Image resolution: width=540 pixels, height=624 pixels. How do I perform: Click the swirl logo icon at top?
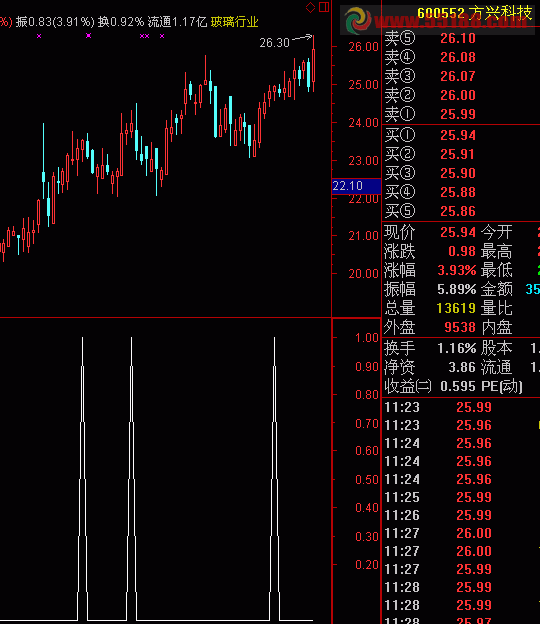click(x=358, y=20)
